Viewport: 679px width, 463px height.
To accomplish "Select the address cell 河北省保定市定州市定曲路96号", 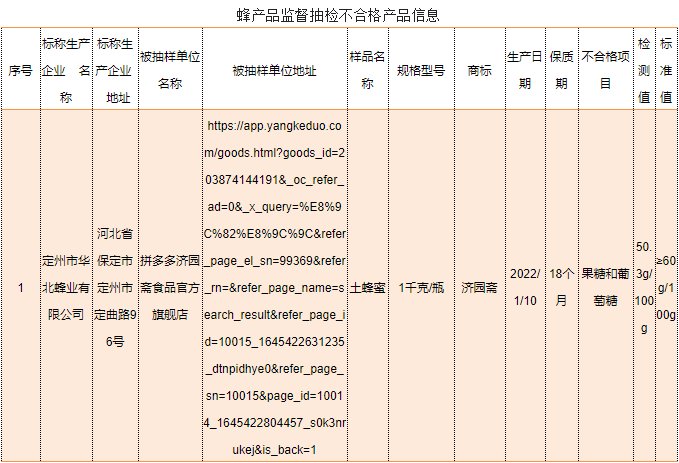I will pos(117,288).
